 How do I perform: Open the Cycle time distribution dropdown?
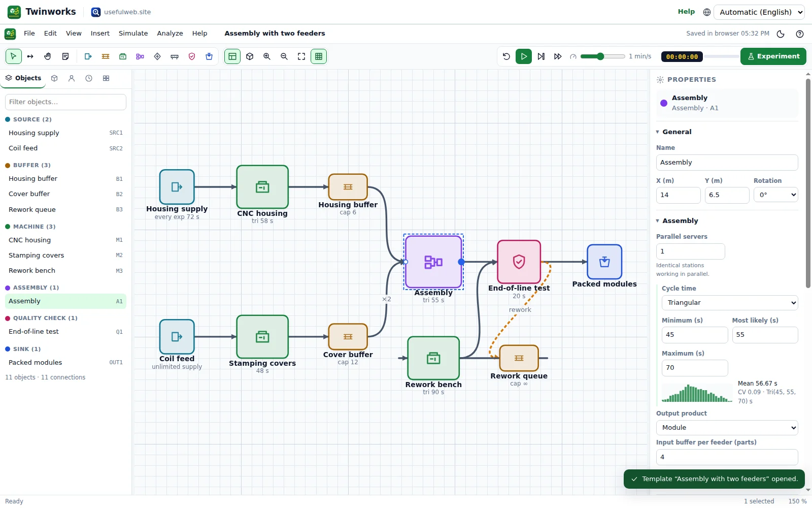point(730,303)
